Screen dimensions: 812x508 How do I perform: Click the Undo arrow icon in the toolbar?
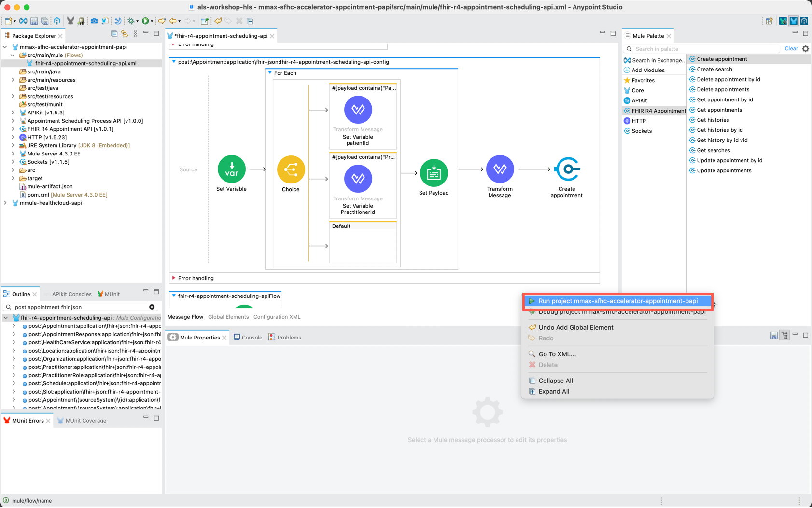(218, 21)
